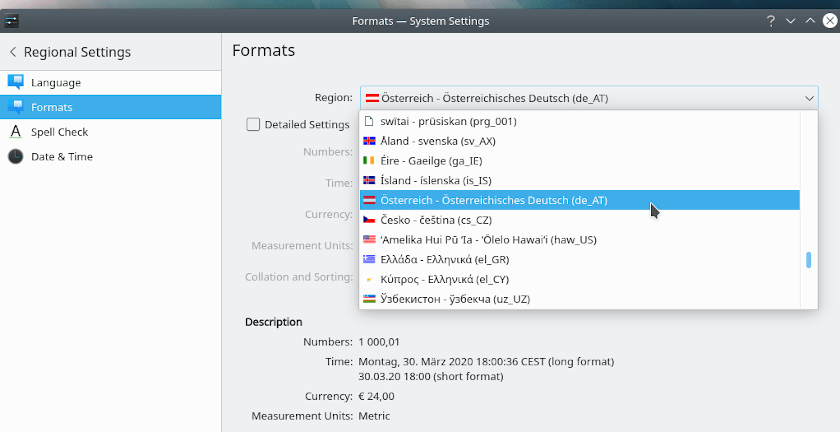Screen dimensions: 840x432
Task: Choose Česko - čeština (cs_CZ)
Action: pos(580,220)
